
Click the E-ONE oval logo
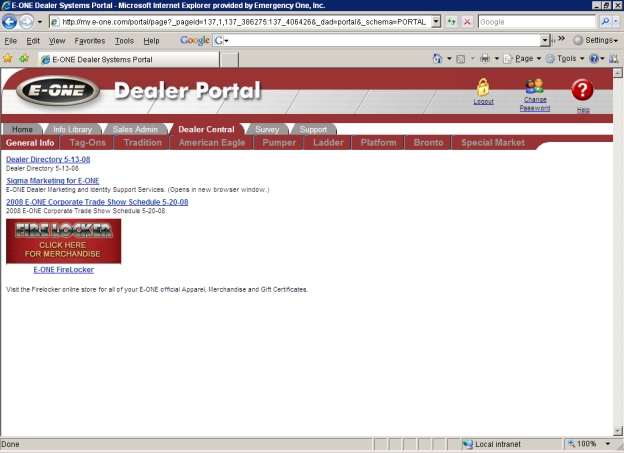[x=58, y=90]
